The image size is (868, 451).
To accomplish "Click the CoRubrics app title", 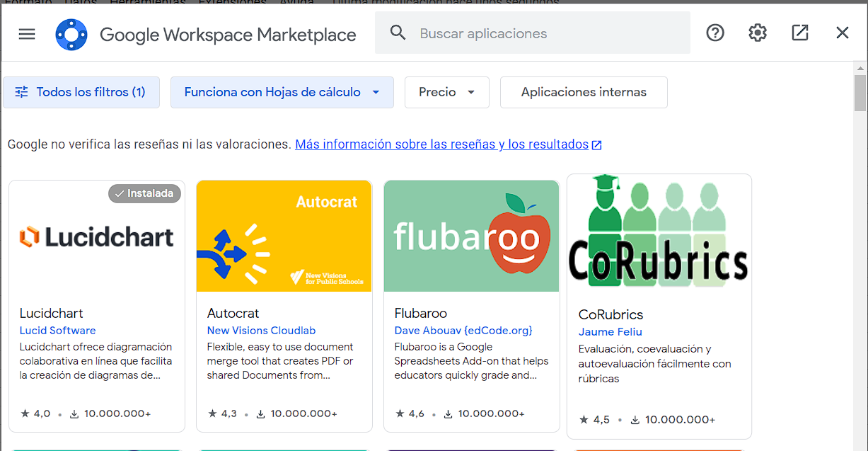I will coord(611,314).
